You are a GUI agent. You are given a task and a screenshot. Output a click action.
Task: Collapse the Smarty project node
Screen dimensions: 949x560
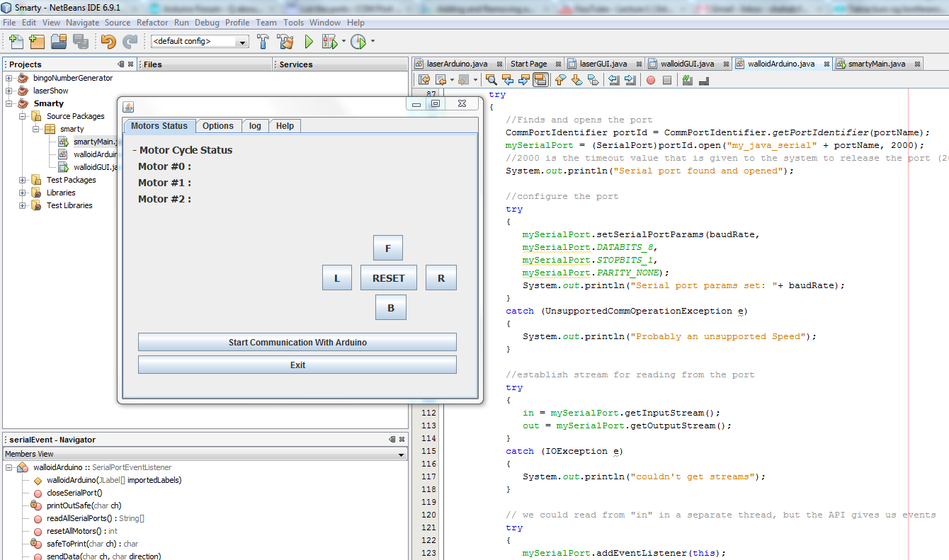click(9, 103)
